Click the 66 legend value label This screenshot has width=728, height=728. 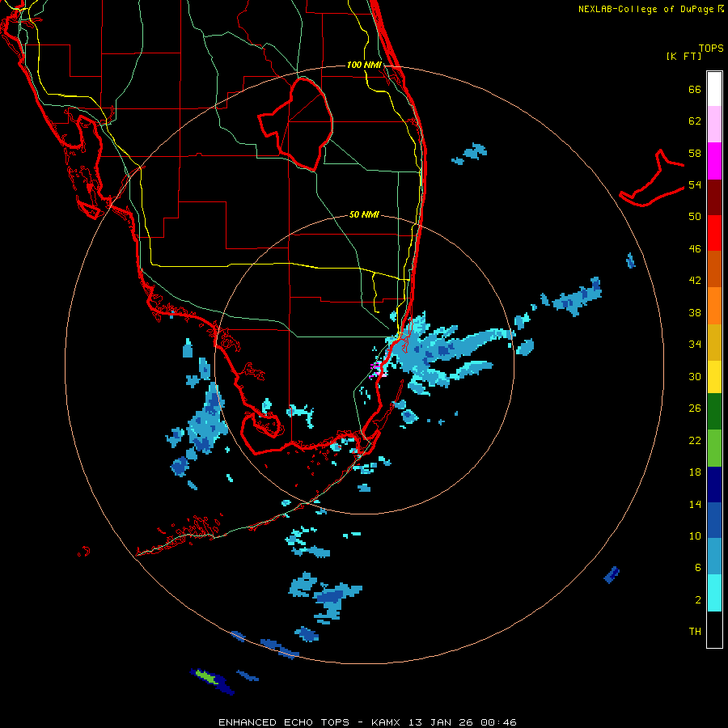click(x=695, y=90)
